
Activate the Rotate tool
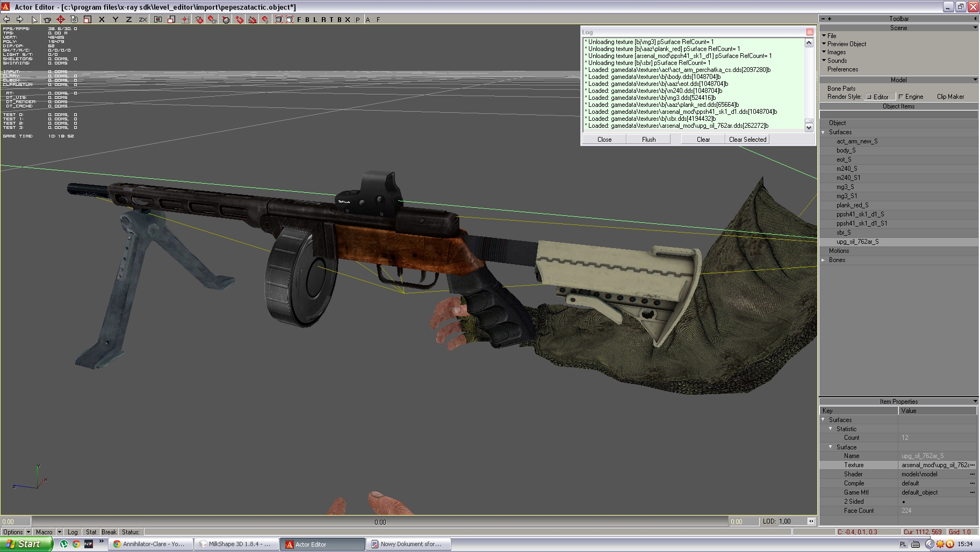74,19
